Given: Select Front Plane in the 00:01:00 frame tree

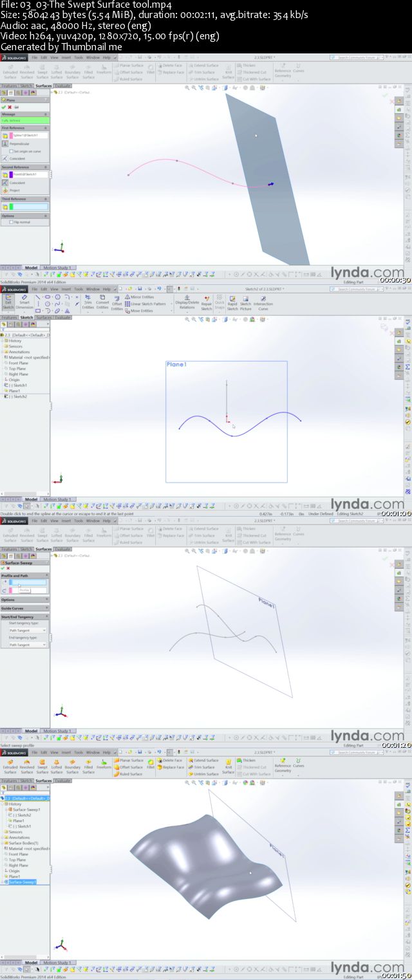Looking at the screenshot, I should coord(18,363).
